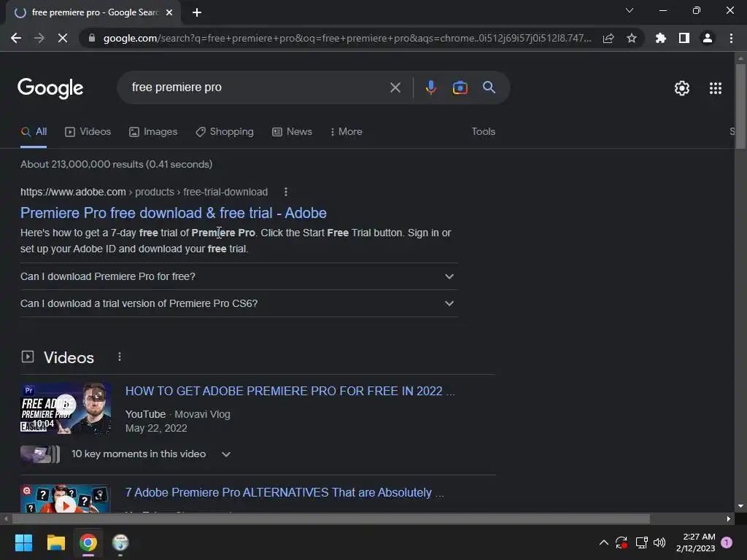Open the 7 Adobe Premiere Pro ALTERNATIVES video link
The image size is (747, 560).
pyautogui.click(x=285, y=492)
